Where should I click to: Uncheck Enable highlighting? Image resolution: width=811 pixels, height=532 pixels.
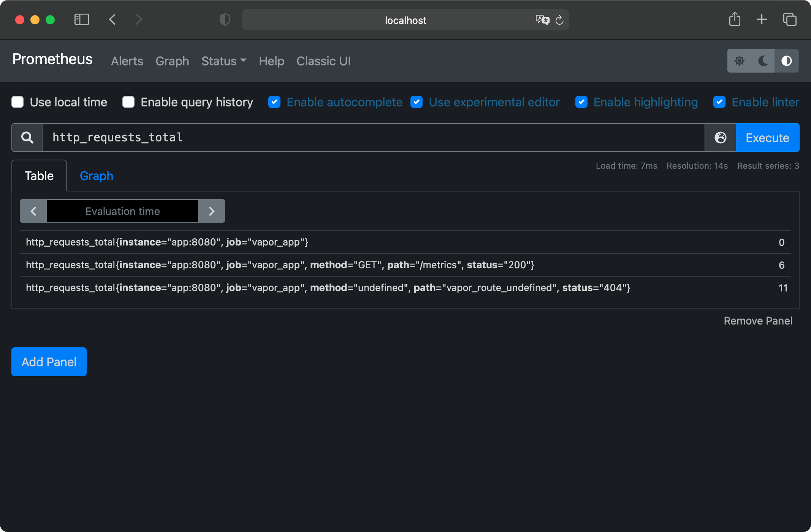(x=581, y=102)
